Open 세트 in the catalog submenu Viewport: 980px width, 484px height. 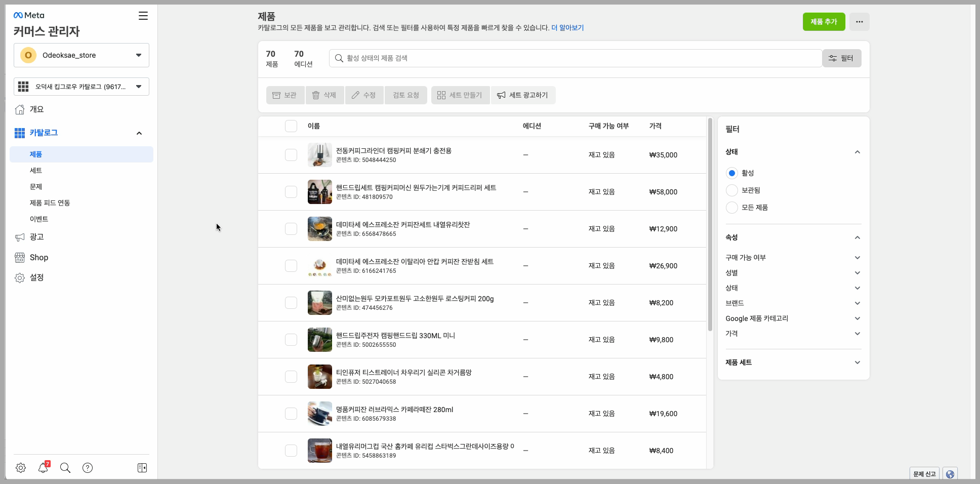click(x=36, y=171)
